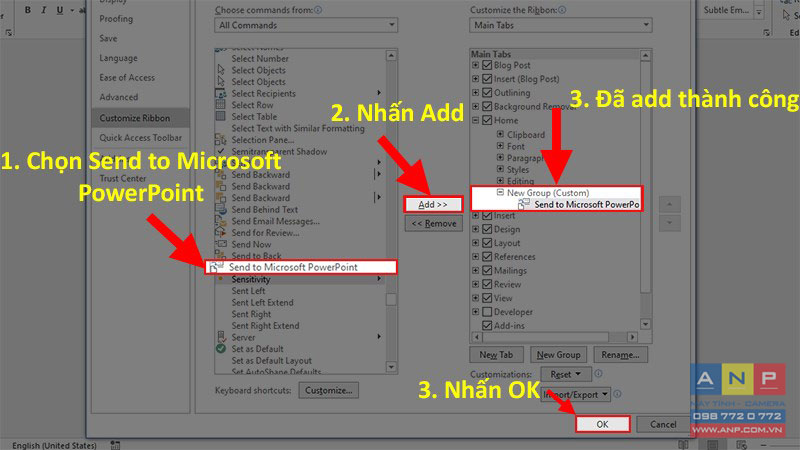This screenshot has width=800, height=450.
Task: Click the Semitransparent Shadow checkmark icon
Action: (220, 151)
